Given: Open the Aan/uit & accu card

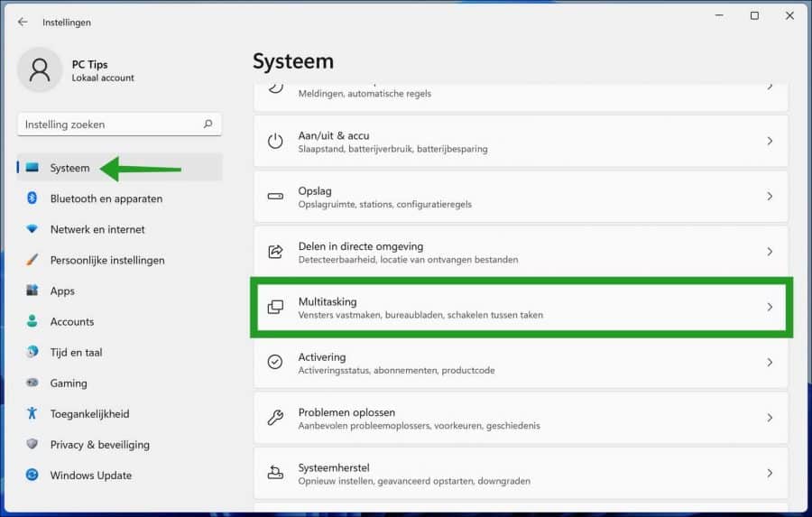Looking at the screenshot, I should (x=521, y=141).
